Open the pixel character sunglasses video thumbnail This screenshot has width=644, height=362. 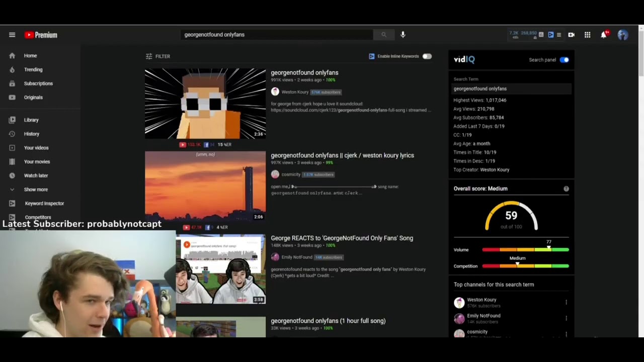tap(205, 104)
